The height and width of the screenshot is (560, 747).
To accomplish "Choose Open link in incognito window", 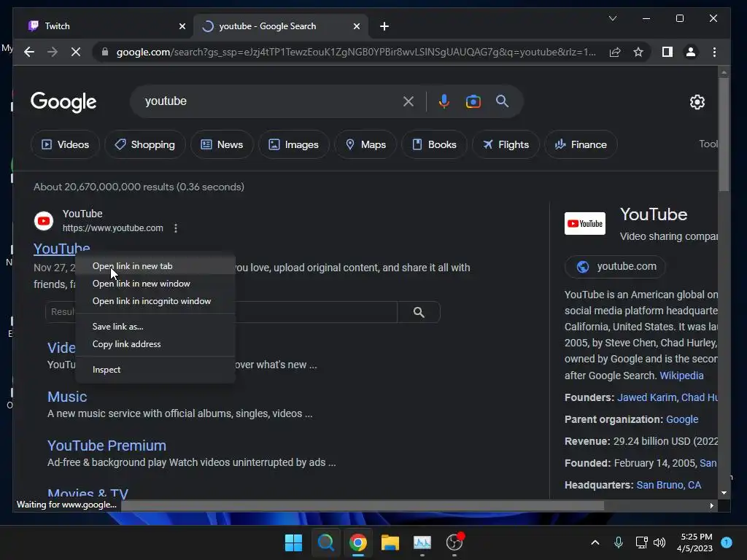I will click(155, 301).
